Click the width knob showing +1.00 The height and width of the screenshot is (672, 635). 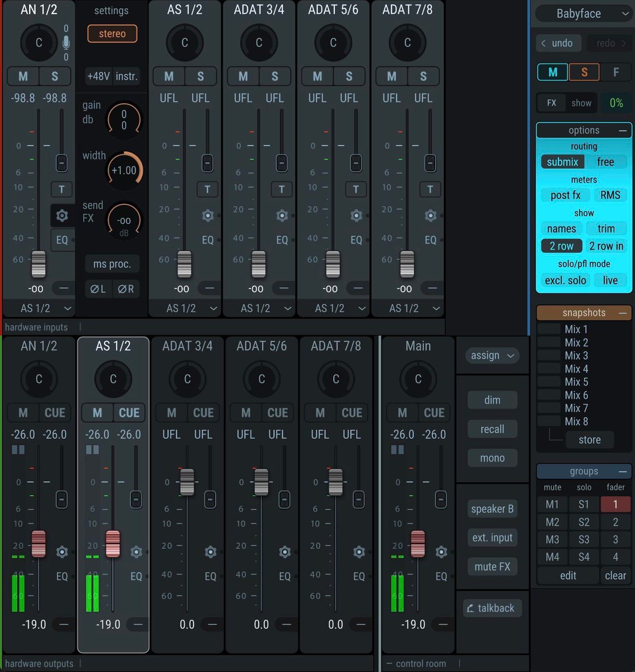(x=124, y=170)
